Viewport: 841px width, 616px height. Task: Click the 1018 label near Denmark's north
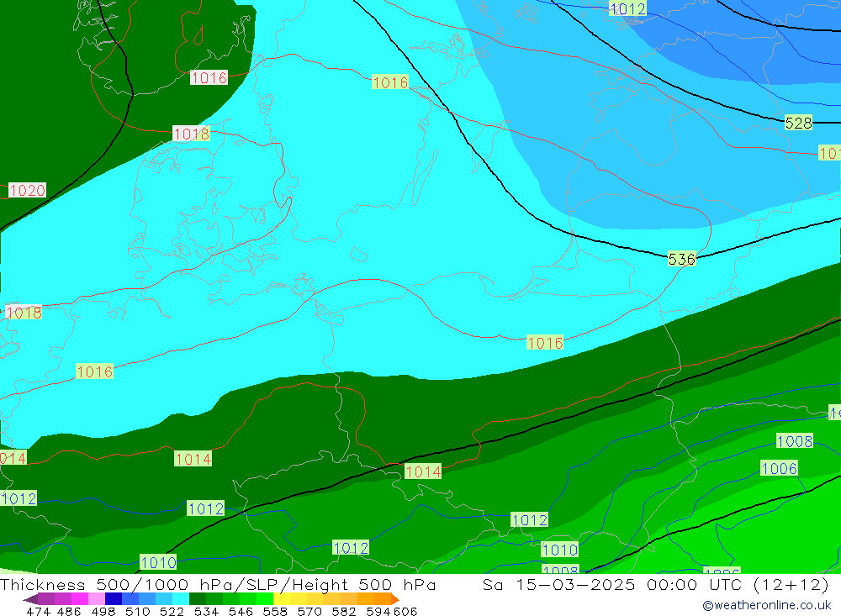pyautogui.click(x=191, y=134)
